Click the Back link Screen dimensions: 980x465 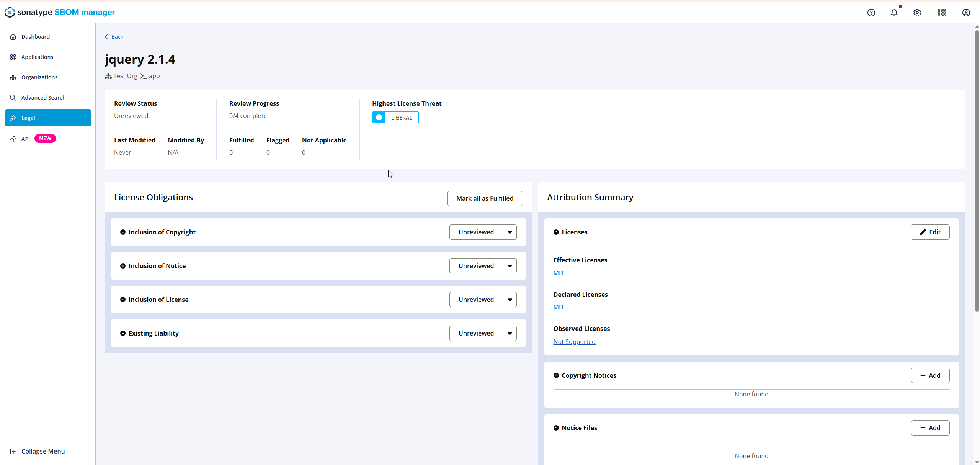coord(117,37)
